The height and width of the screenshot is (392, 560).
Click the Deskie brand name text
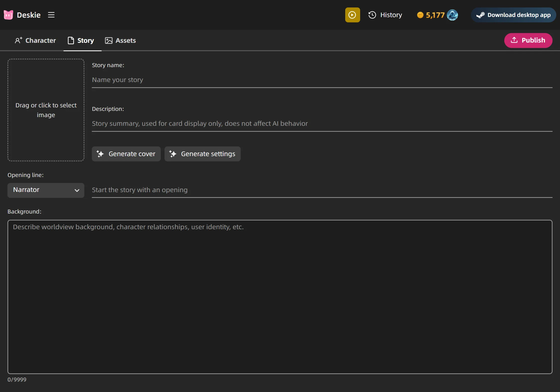coord(29,15)
